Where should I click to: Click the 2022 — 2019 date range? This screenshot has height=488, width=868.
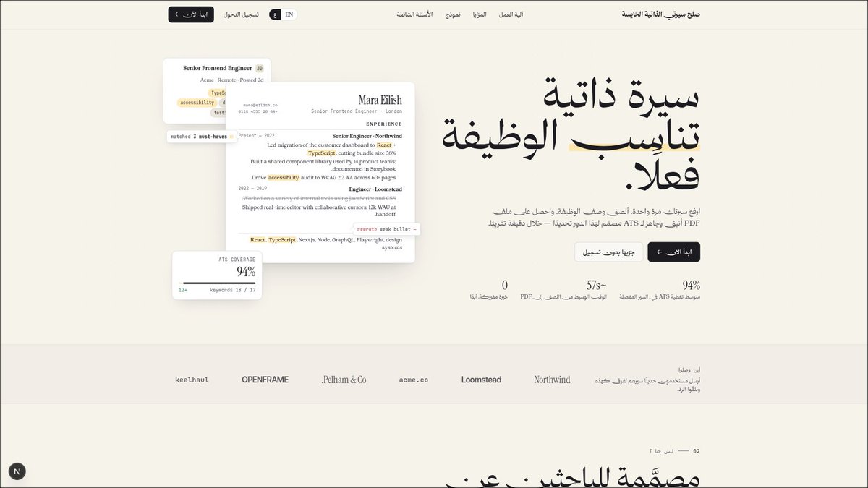click(252, 189)
